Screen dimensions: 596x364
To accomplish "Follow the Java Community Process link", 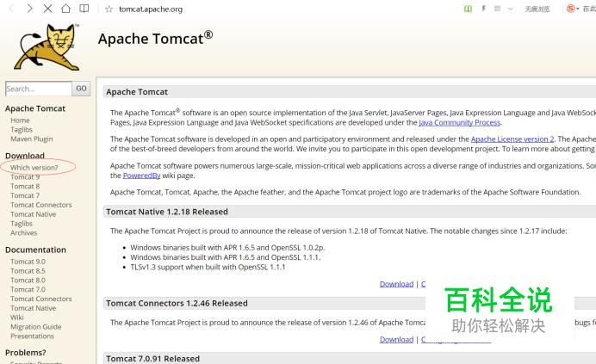I will pos(460,122).
